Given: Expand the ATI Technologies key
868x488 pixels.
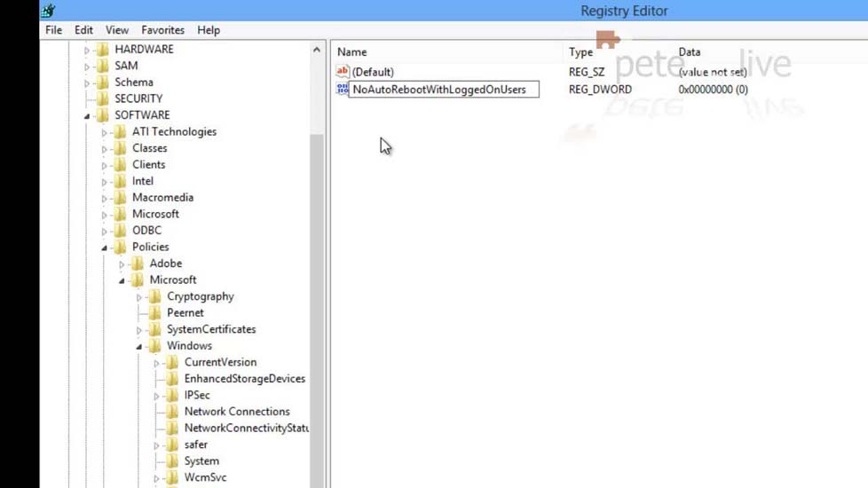Looking at the screenshot, I should (x=104, y=133).
